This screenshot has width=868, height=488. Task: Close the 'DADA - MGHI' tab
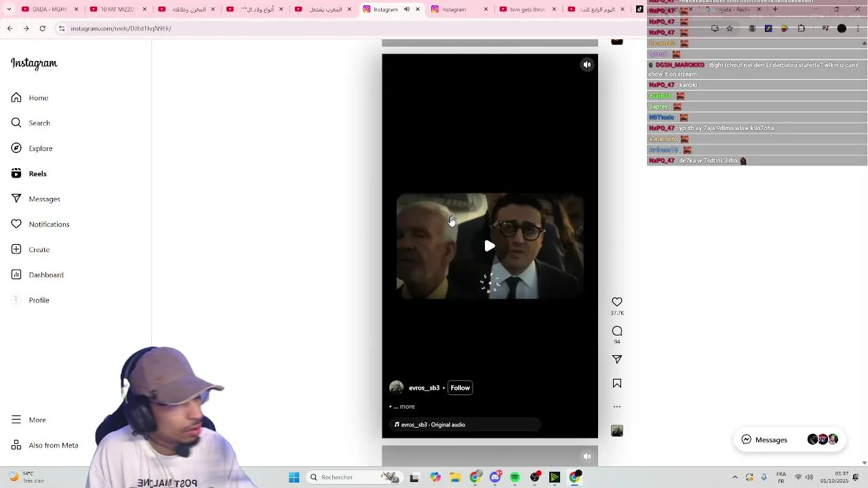76,9
